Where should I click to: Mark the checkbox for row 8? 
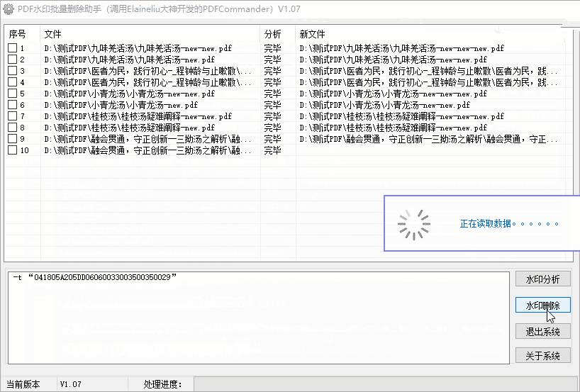12,128
